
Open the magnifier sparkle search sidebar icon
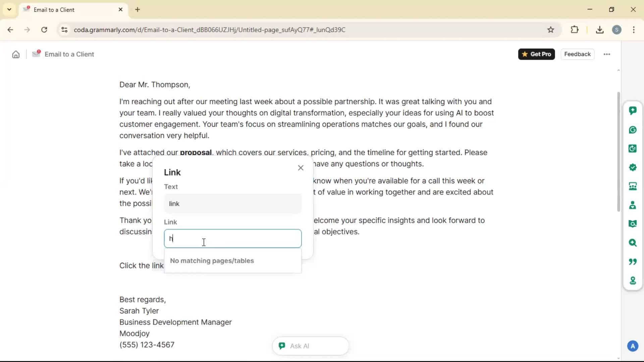coord(633,243)
